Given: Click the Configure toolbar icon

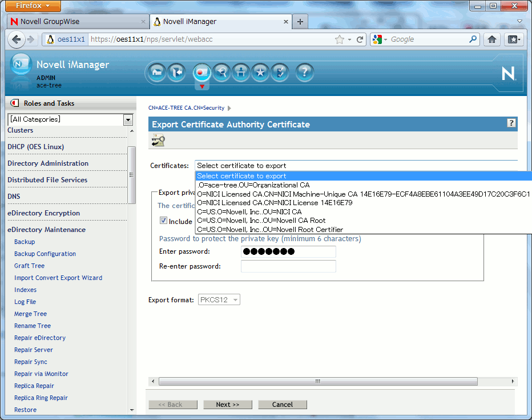Looking at the screenshot, I should (241, 73).
